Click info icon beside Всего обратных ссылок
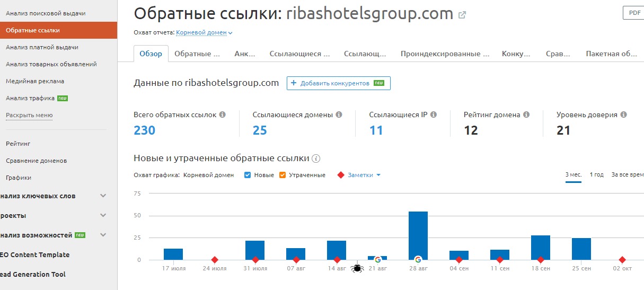The height and width of the screenshot is (290, 644). (x=223, y=115)
